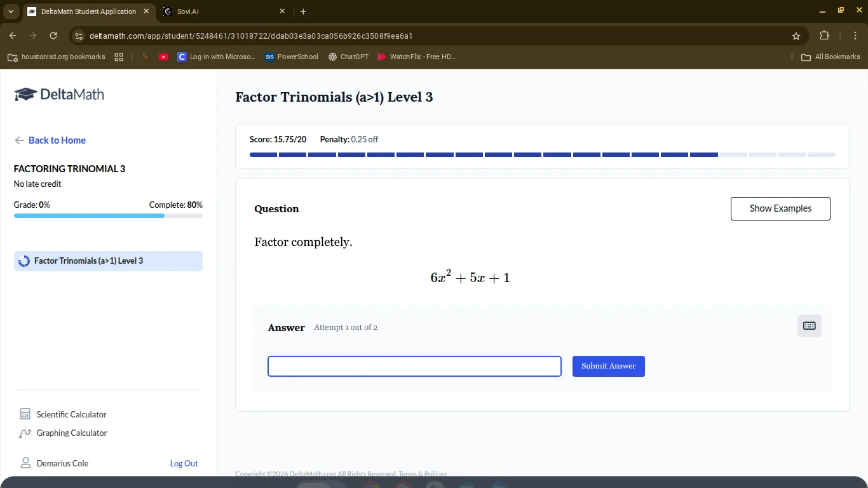Select the DeltaMath Student Application tab
Viewport: 868px width, 488px height.
point(88,11)
